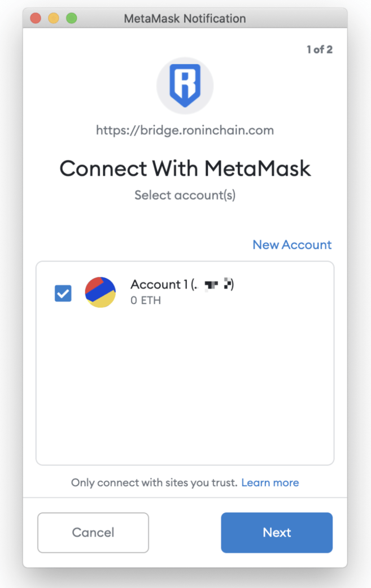Click the Select account(s) subtitle
This screenshot has height=588, width=371.
[185, 195]
